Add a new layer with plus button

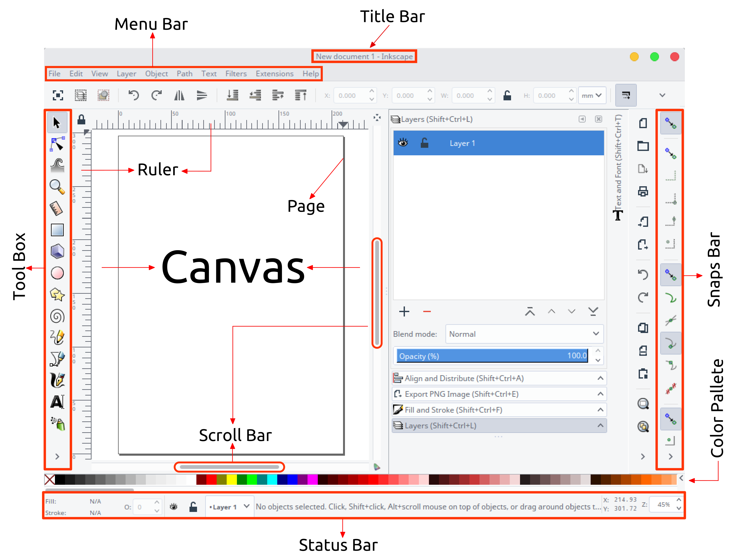click(404, 312)
